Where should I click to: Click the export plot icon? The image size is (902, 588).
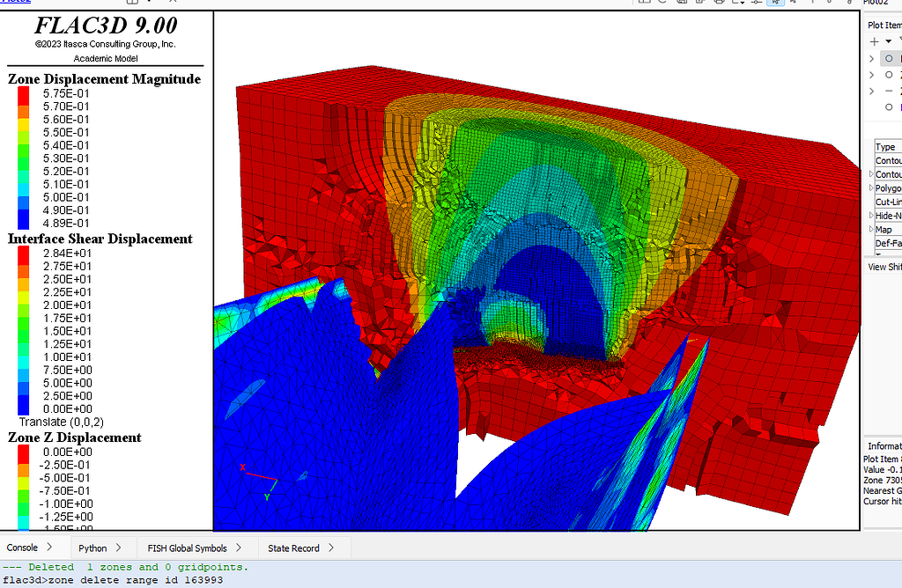click(x=700, y=4)
